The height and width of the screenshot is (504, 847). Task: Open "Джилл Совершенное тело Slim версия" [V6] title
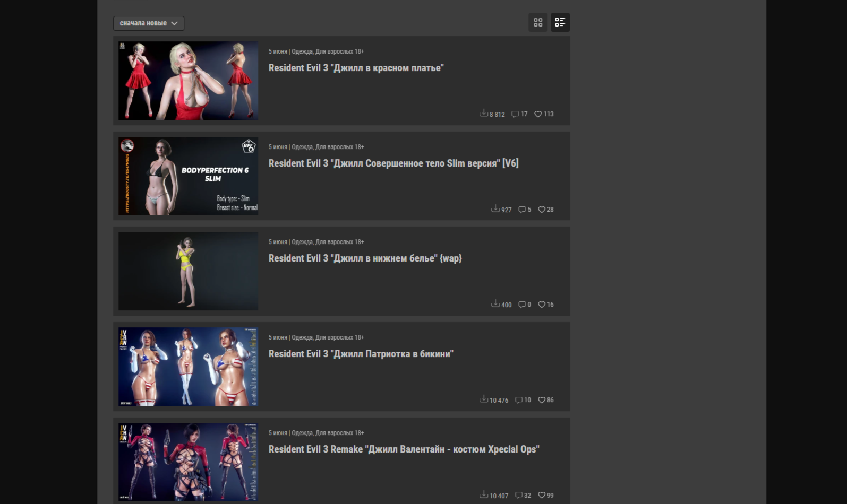tap(393, 163)
